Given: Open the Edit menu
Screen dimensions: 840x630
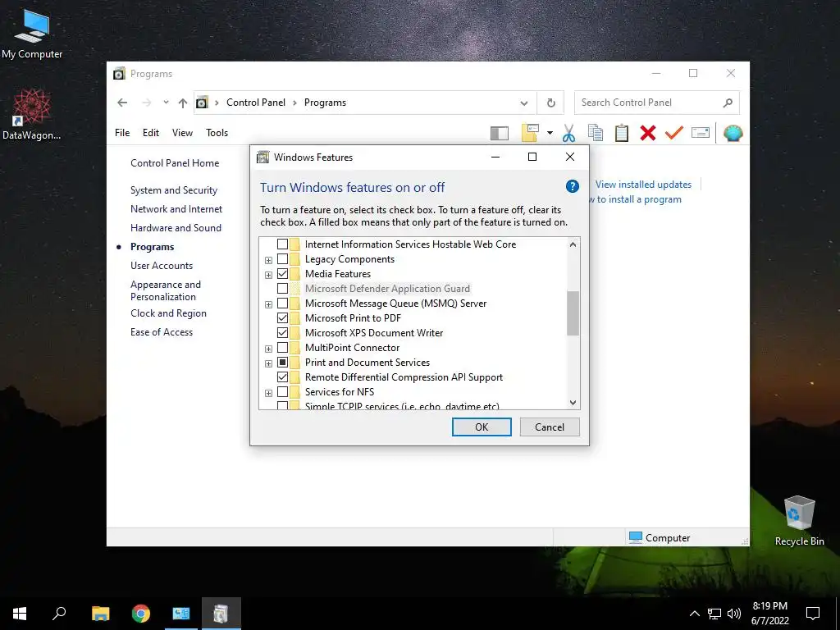Looking at the screenshot, I should coord(151,133).
